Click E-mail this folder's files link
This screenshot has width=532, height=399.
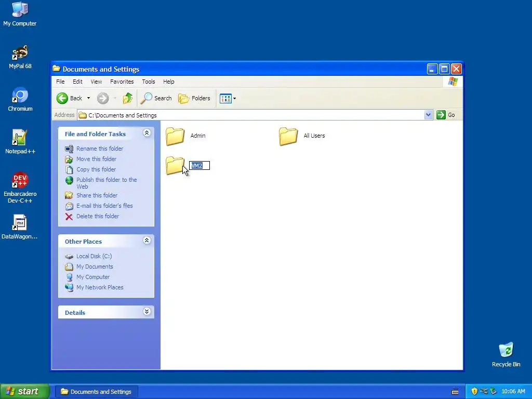pyautogui.click(x=104, y=206)
